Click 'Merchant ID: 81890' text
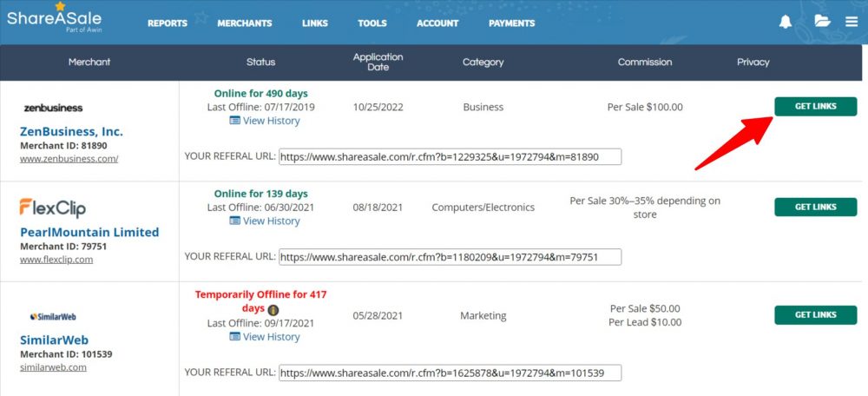The width and height of the screenshot is (868, 396). click(63, 146)
